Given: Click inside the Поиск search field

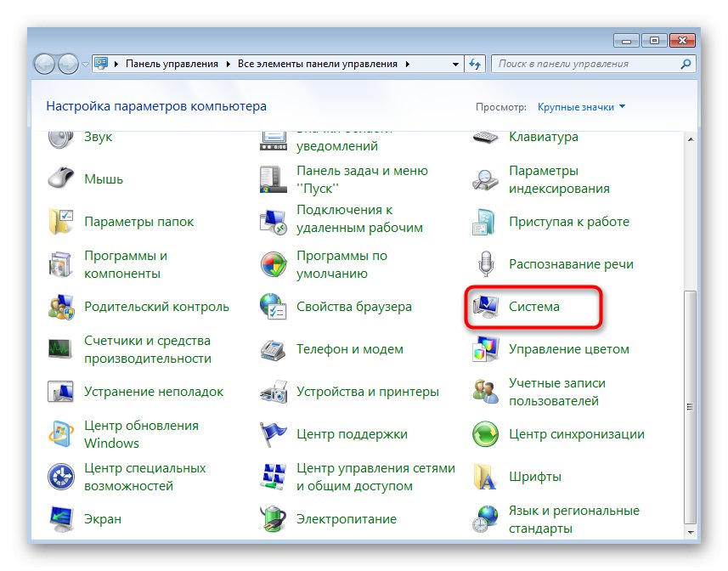Looking at the screenshot, I should pos(586,64).
